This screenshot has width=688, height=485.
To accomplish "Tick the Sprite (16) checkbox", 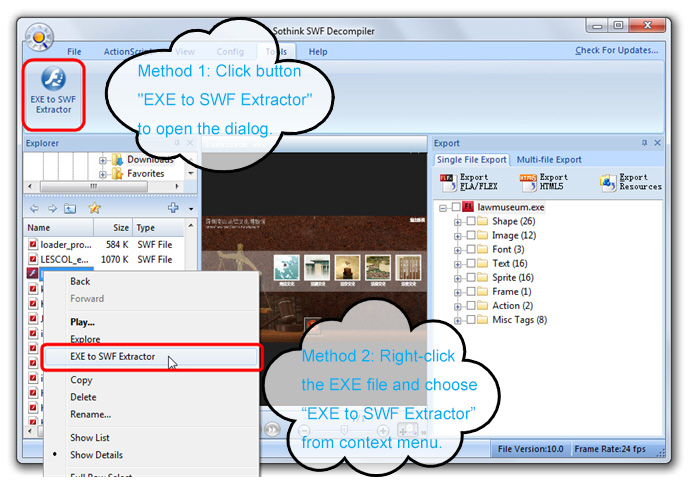I will pos(471,277).
